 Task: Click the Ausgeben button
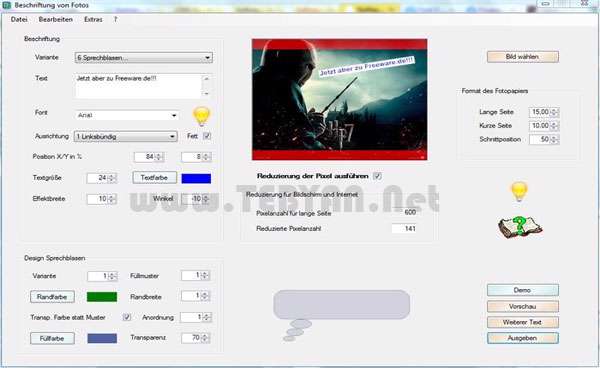coord(523,338)
